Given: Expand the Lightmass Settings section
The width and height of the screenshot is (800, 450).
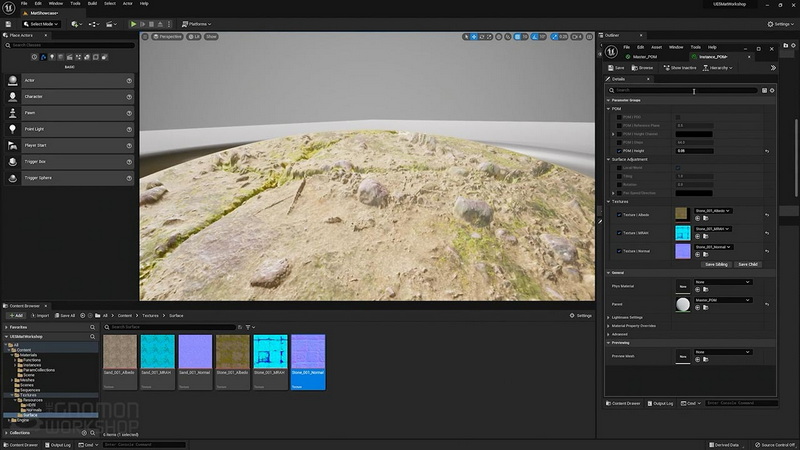Looking at the screenshot, I should pyautogui.click(x=609, y=317).
